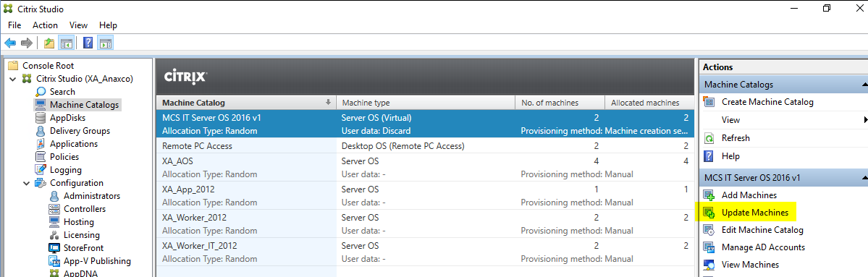Click the View Machines icon
Viewport: 868px width, 277px height.
[x=709, y=265]
